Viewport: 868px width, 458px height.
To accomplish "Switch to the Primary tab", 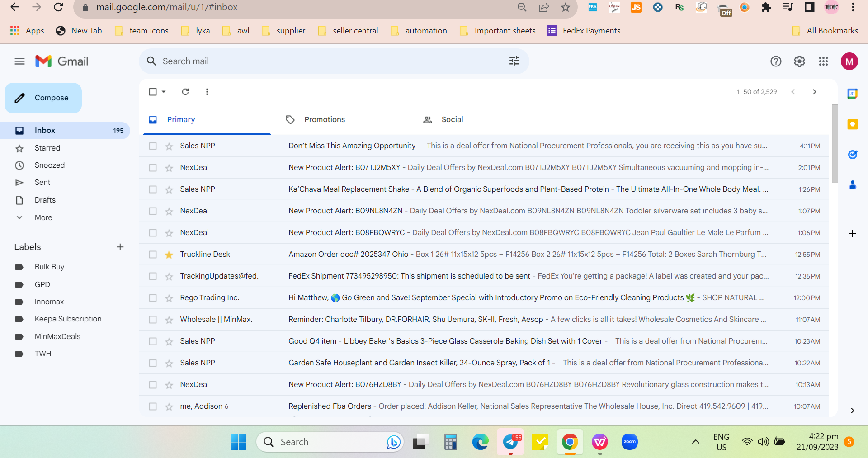I will (x=207, y=119).
